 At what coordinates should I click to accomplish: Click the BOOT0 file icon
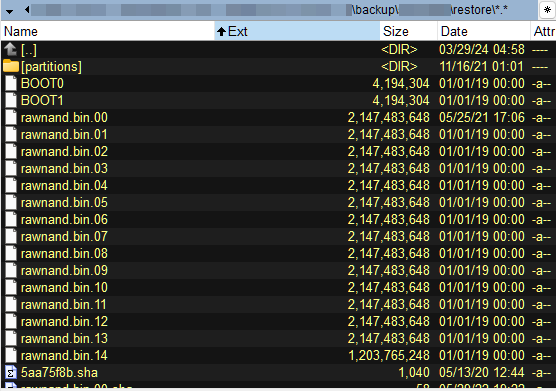(x=11, y=83)
